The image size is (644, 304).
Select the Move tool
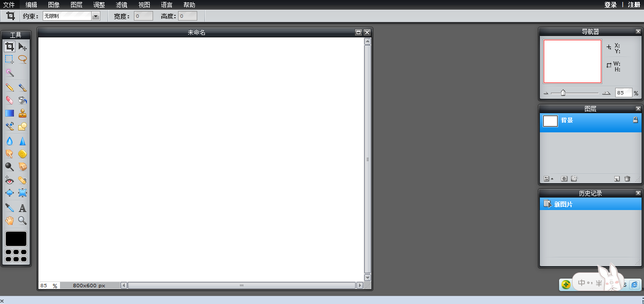(x=23, y=47)
